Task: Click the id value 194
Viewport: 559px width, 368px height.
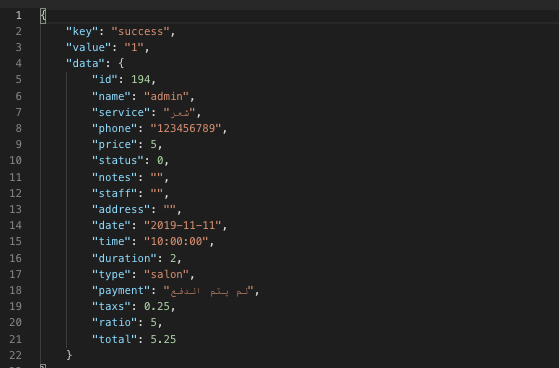Action: tap(141, 79)
